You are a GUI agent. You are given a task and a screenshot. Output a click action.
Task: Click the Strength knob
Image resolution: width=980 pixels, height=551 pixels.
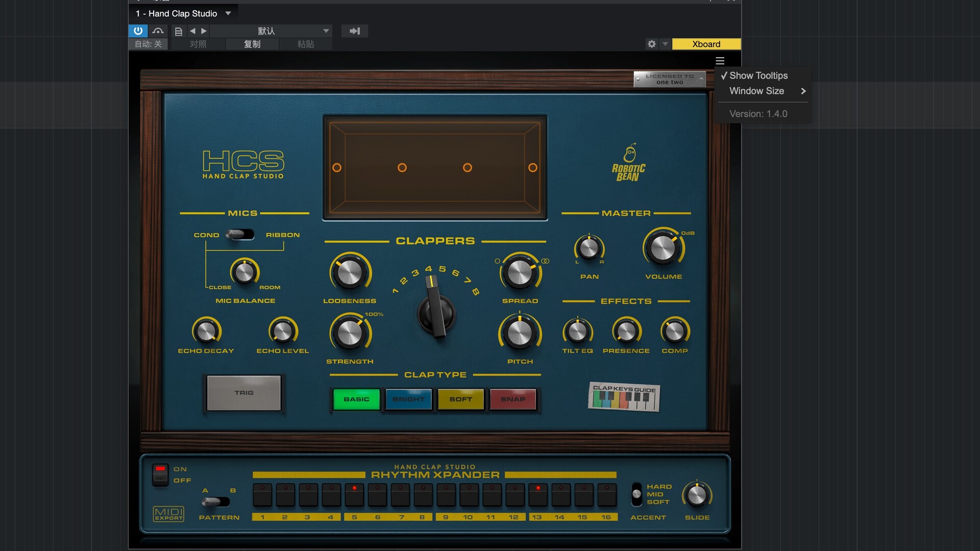[x=350, y=333]
